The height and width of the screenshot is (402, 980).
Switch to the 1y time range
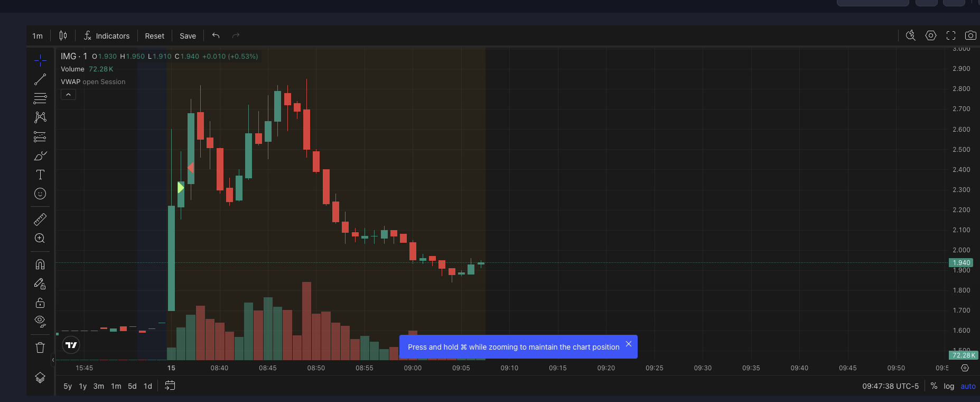(83, 386)
